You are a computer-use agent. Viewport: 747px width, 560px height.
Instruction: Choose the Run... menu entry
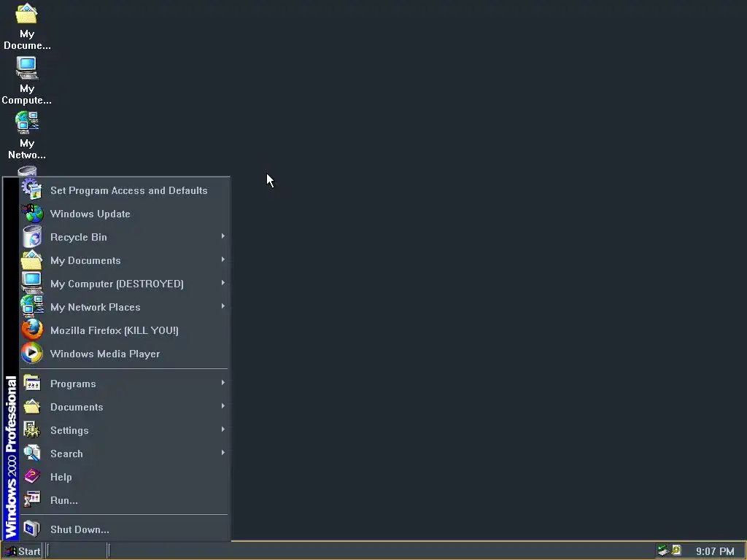[124, 500]
